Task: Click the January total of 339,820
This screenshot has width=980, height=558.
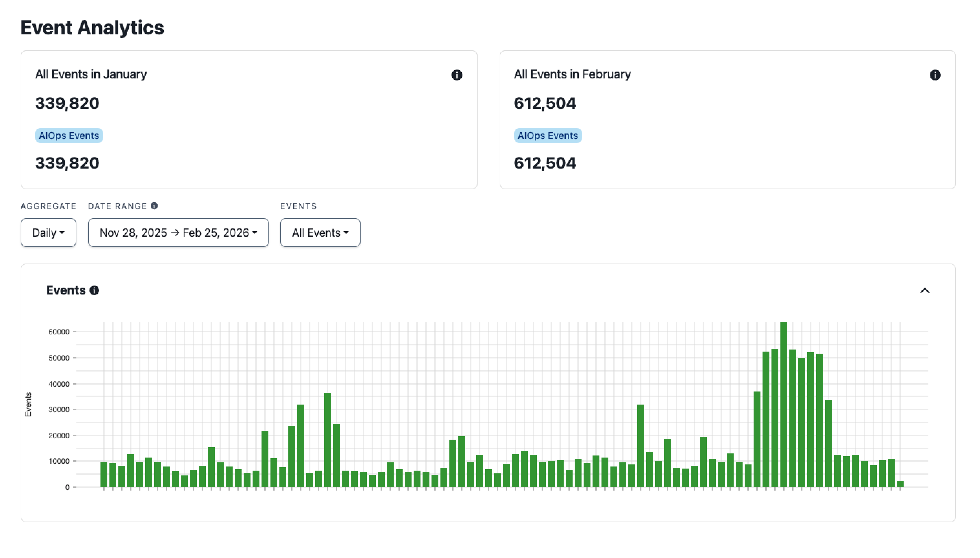Action: [x=67, y=103]
